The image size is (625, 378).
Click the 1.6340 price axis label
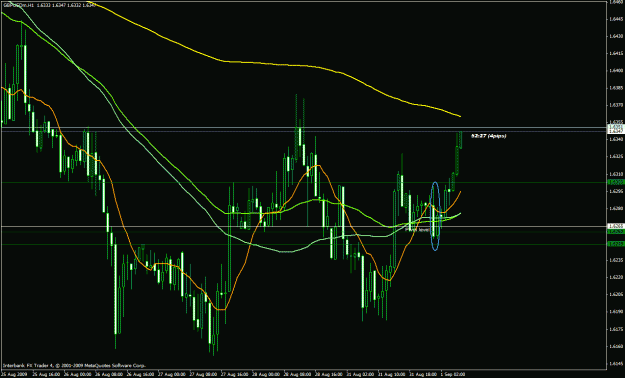pyautogui.click(x=616, y=140)
